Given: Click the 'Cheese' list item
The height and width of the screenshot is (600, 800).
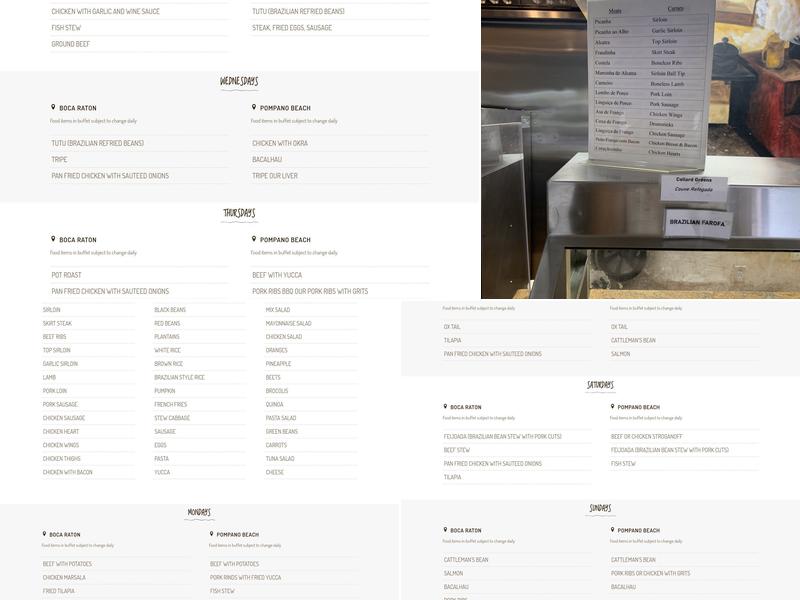Looking at the screenshot, I should [274, 472].
